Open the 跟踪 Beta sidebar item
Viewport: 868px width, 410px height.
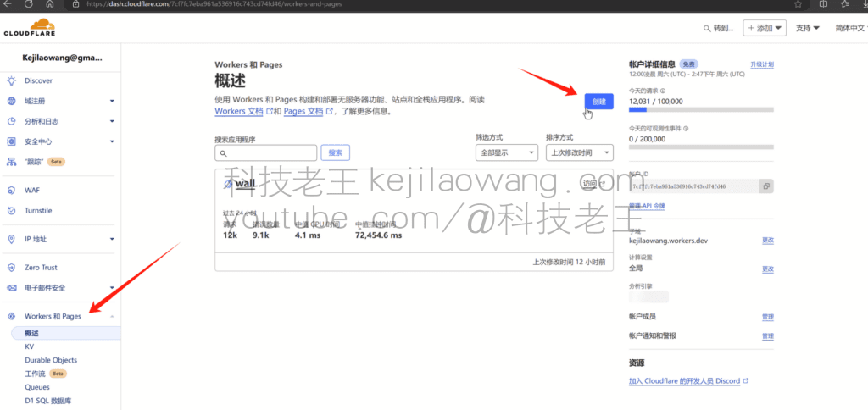pos(39,161)
